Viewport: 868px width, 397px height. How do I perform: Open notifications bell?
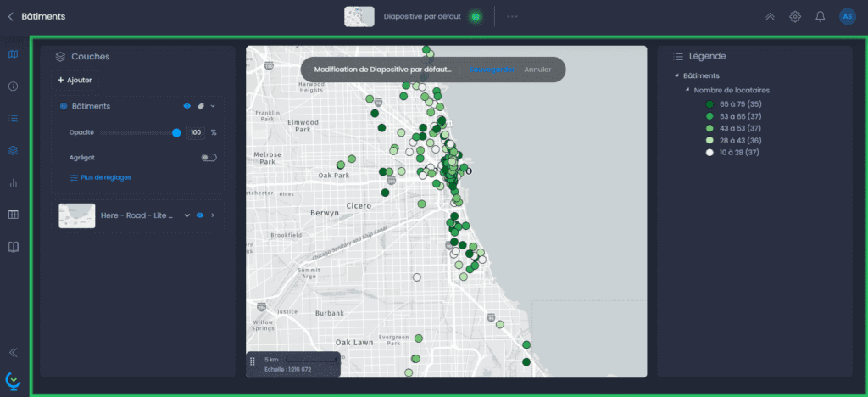click(x=821, y=17)
